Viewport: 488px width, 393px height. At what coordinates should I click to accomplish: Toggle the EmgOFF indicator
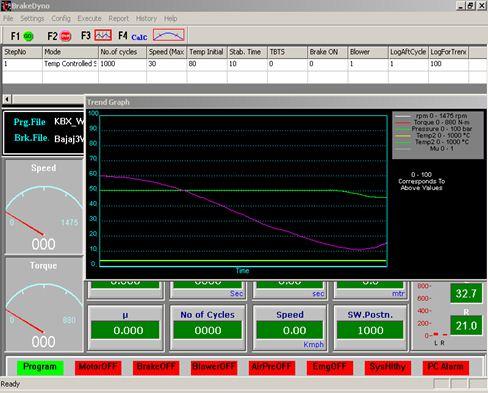coord(330,367)
